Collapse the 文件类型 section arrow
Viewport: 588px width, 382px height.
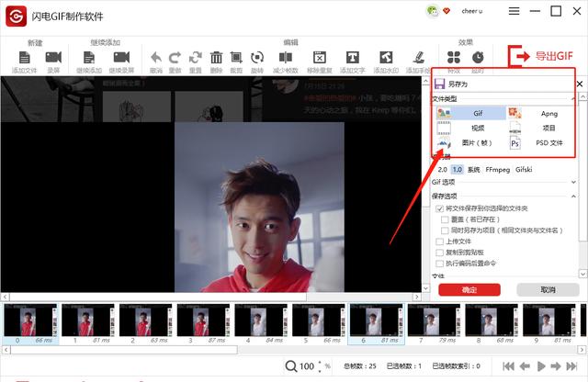pos(572,99)
